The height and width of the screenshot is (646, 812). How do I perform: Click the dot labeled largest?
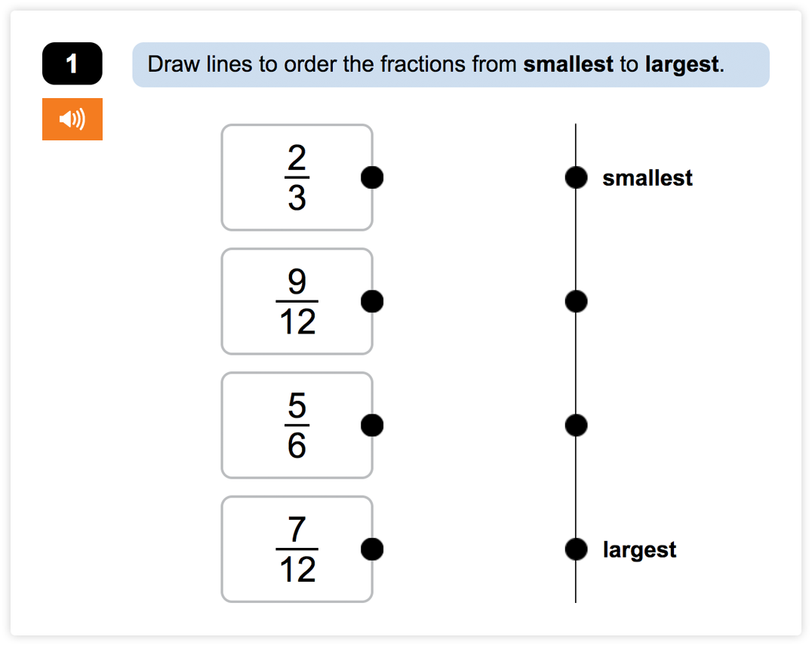click(x=576, y=549)
